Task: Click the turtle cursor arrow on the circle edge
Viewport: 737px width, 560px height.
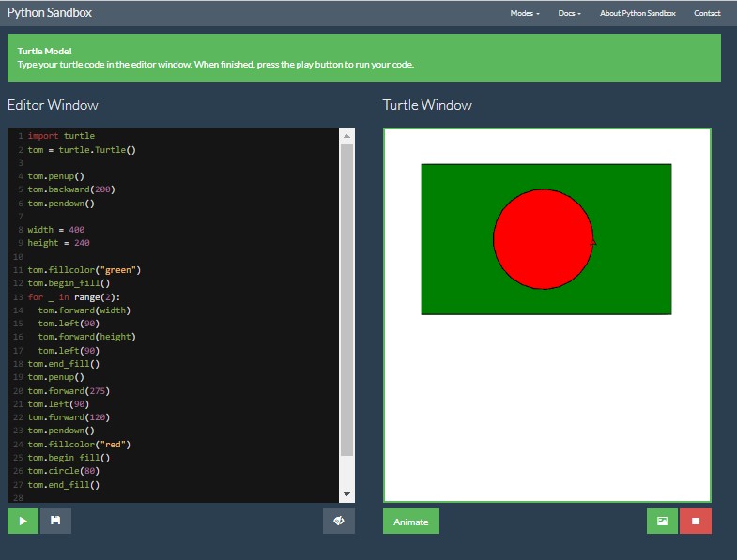Action: (x=592, y=242)
